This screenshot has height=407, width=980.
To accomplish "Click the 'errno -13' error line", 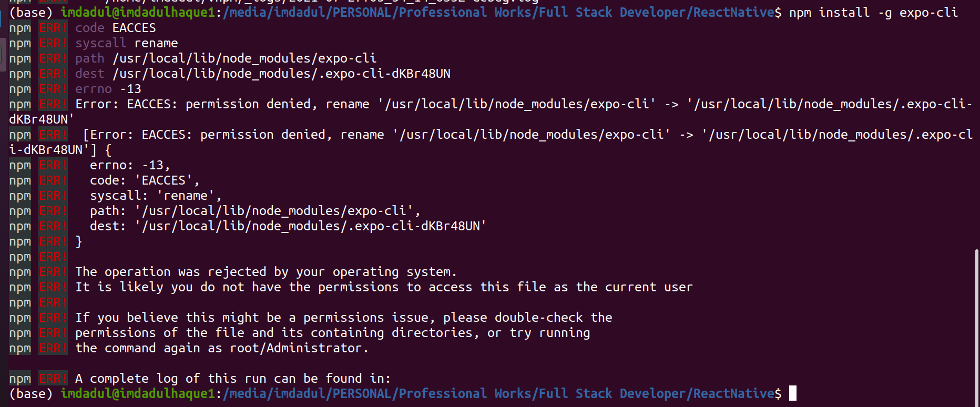I will coord(108,89).
